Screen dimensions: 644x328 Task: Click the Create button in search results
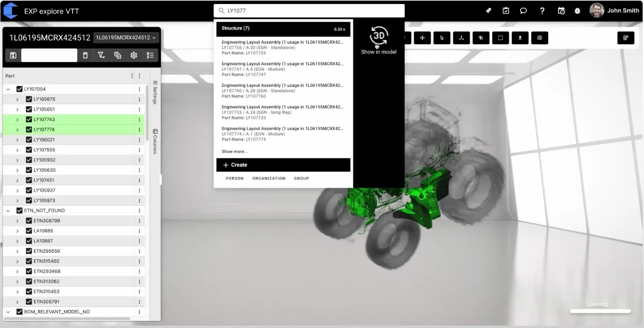pos(283,165)
